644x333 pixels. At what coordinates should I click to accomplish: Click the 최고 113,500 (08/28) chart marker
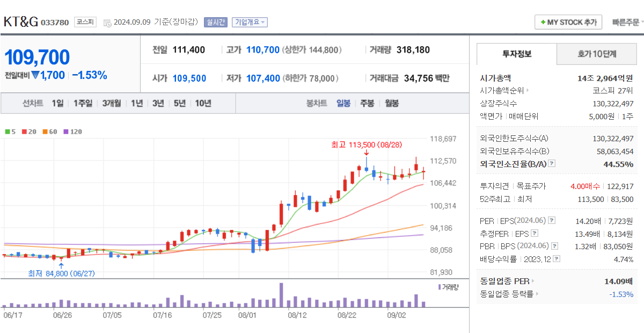[x=367, y=144]
